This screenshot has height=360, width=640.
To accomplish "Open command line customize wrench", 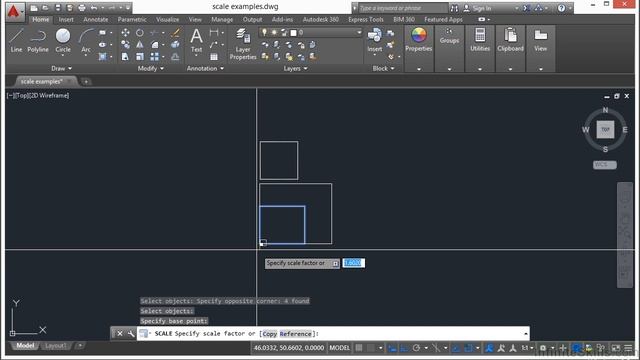I will pos(131,333).
